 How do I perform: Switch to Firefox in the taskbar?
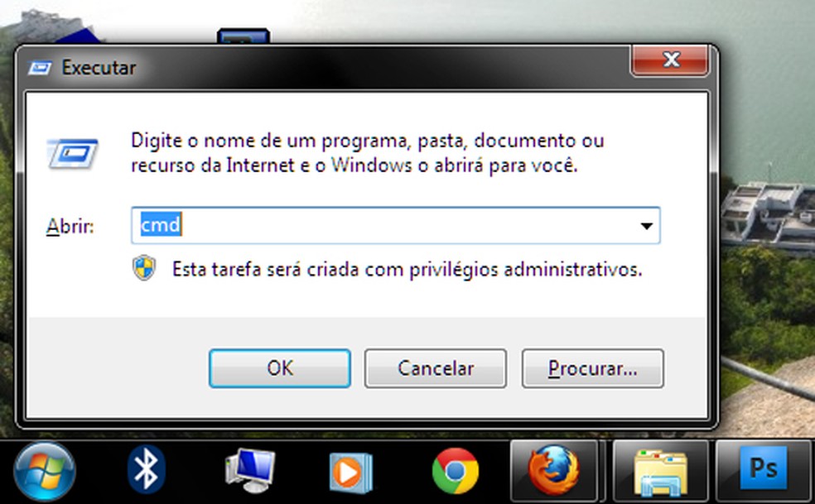point(554,471)
